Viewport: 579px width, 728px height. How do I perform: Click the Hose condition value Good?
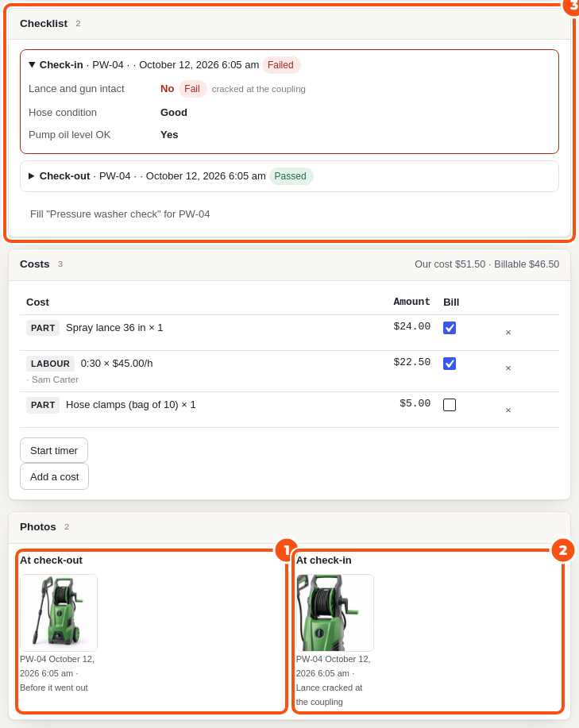(x=174, y=113)
